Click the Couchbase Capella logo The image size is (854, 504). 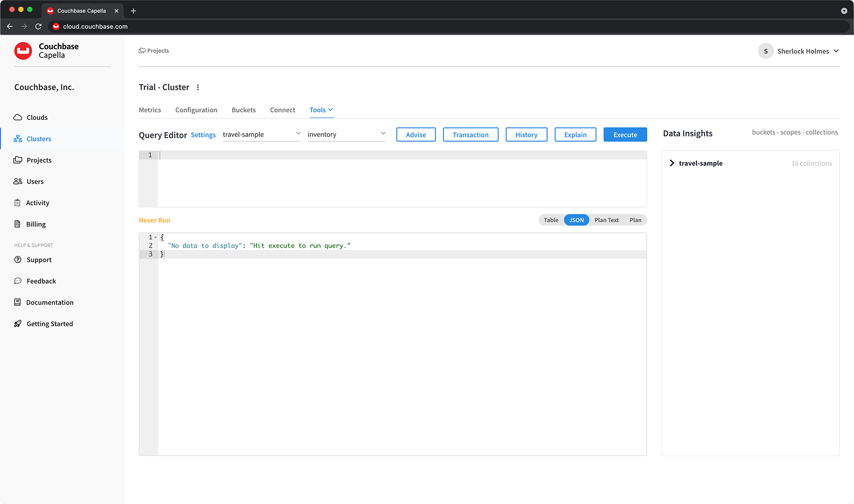(23, 50)
